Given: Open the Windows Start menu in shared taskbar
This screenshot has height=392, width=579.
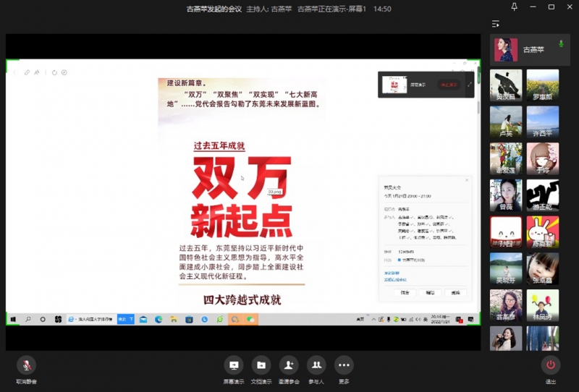Looking at the screenshot, I should [13, 319].
